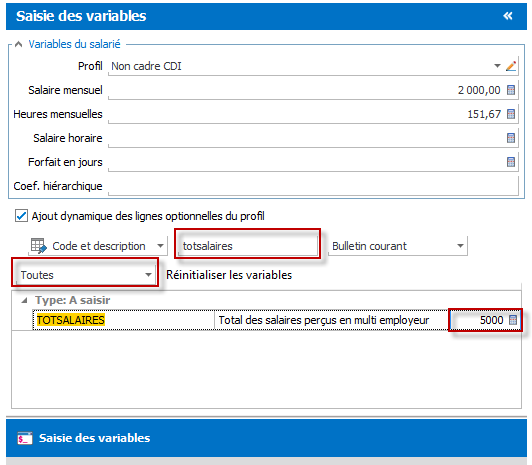Collapse the Saisie des variables panel
532x465 pixels.
508,16
